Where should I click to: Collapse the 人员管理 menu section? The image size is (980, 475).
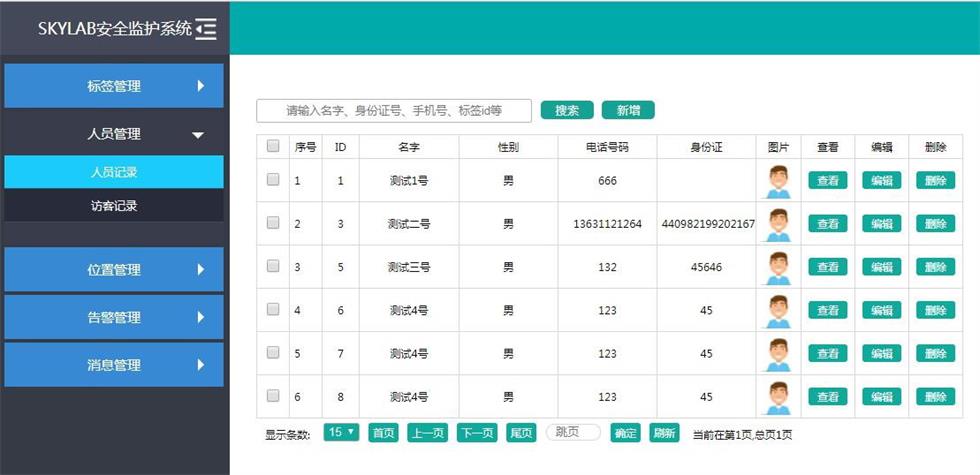click(198, 134)
